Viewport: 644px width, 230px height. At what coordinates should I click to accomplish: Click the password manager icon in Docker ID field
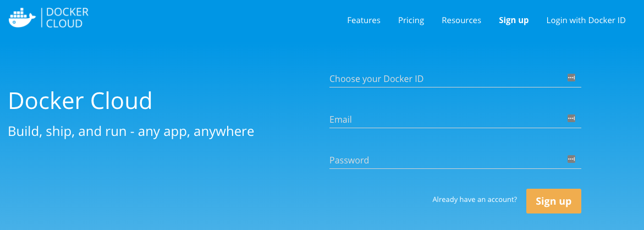point(571,78)
